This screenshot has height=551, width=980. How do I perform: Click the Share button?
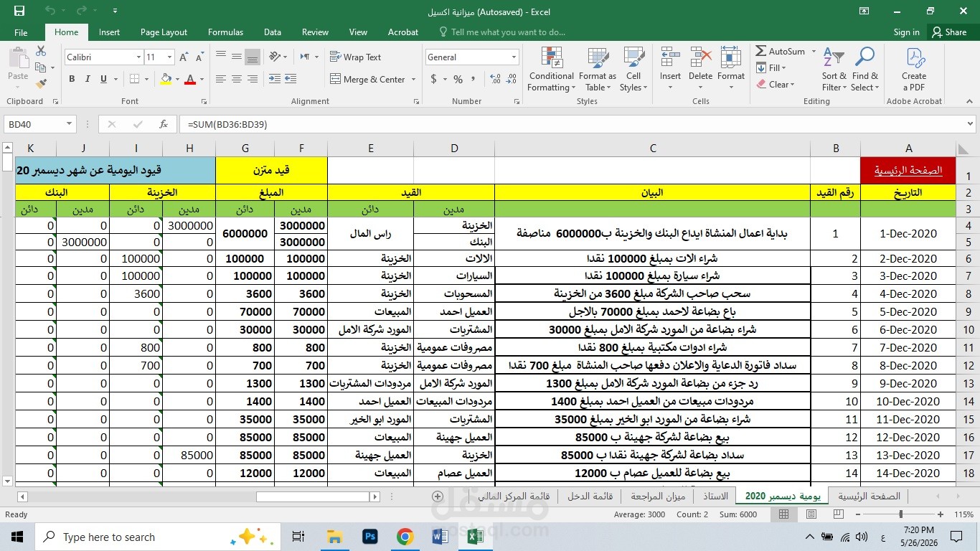949,32
